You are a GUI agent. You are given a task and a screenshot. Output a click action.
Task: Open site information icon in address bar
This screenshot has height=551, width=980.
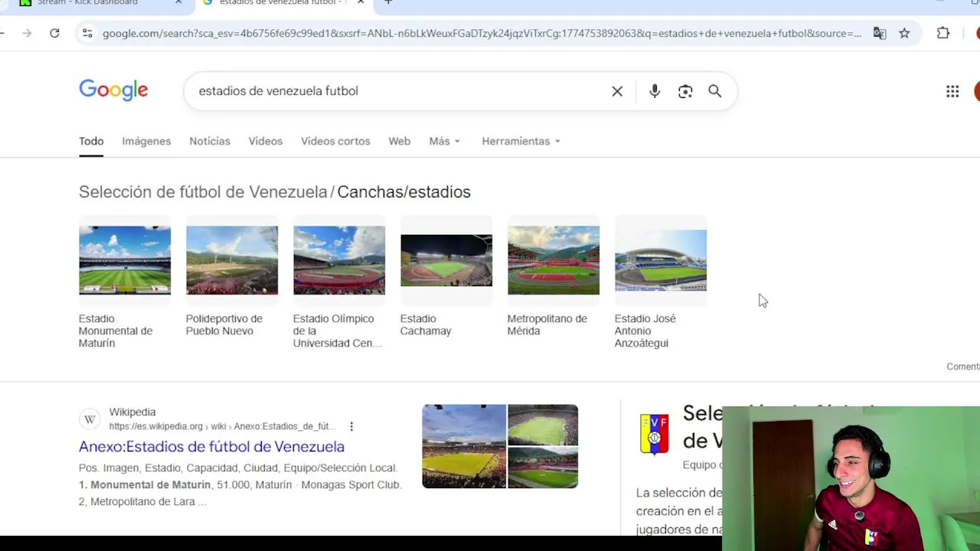87,33
